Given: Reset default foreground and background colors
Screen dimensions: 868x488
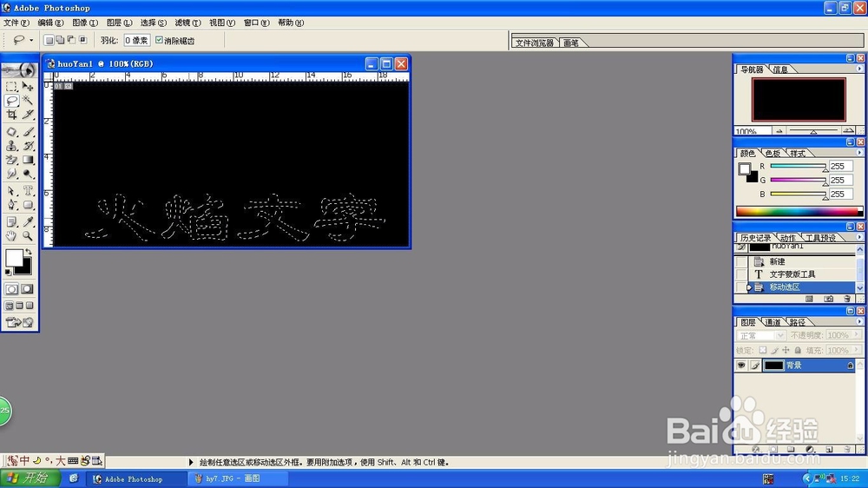Looking at the screenshot, I should [x=8, y=272].
